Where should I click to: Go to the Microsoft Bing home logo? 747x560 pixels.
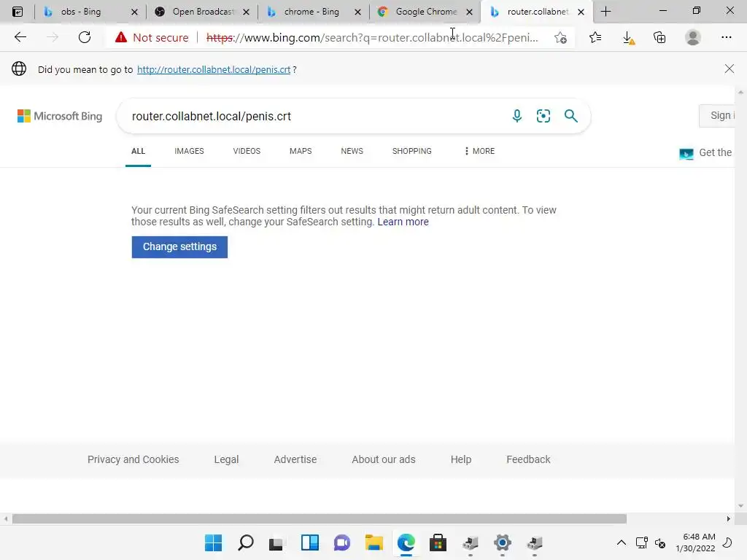pos(60,116)
